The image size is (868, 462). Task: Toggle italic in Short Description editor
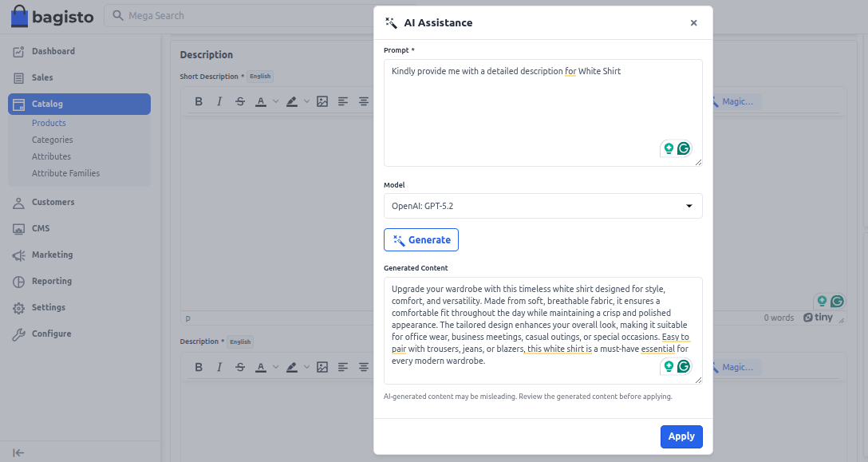tap(219, 101)
